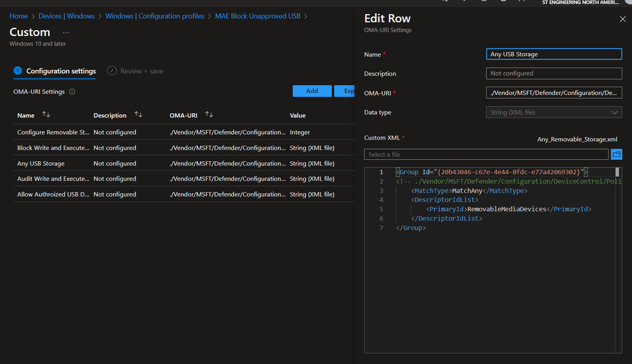The image size is (632, 364).
Task: Click line 1 Group Id in XML editor
Action: tap(492, 172)
